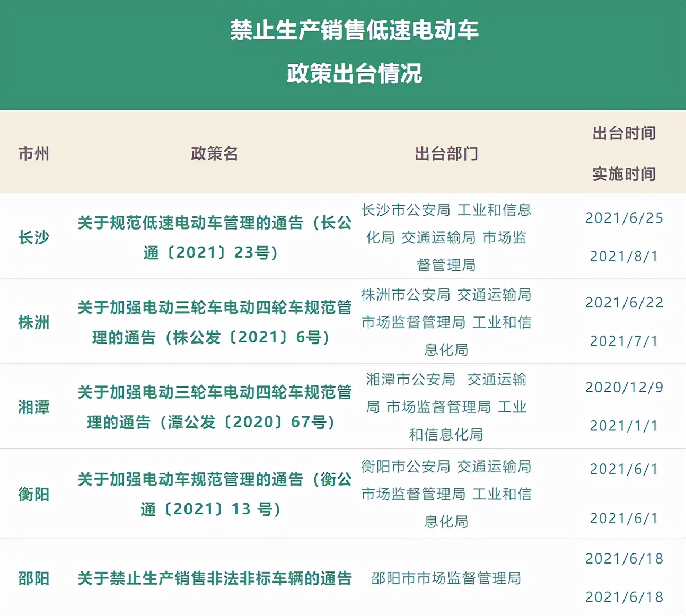This screenshot has width=686, height=616.
Task: Select the 出台部门 column header
Action: 446,154
